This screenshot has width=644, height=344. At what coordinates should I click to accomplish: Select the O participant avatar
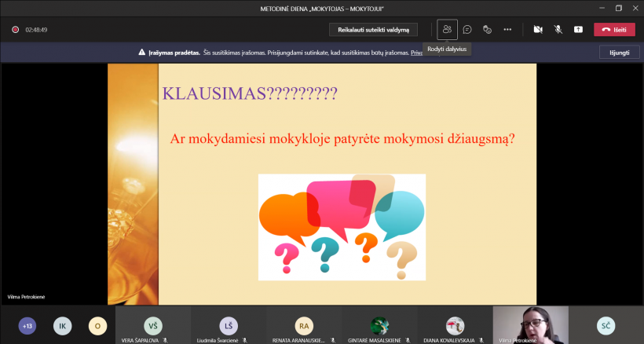tap(97, 326)
